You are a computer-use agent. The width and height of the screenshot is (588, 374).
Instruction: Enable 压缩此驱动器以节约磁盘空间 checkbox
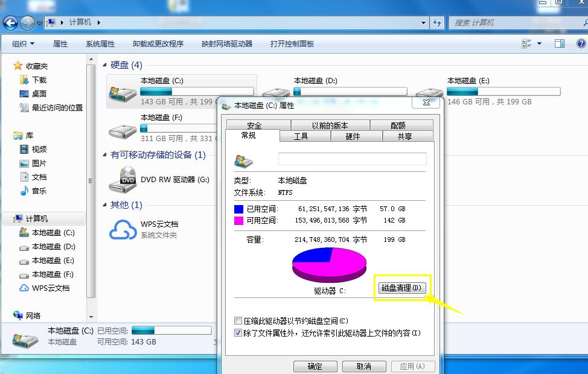[x=238, y=321]
